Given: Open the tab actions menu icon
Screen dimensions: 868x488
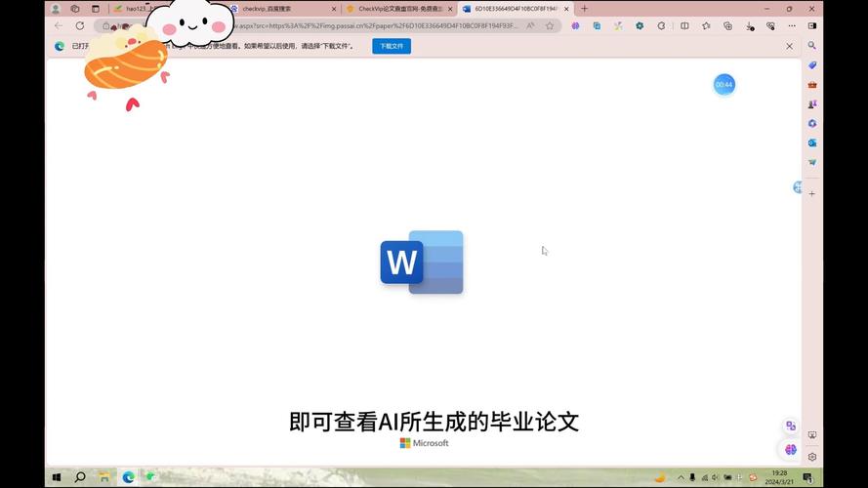Looking at the screenshot, I should pyautogui.click(x=96, y=9).
